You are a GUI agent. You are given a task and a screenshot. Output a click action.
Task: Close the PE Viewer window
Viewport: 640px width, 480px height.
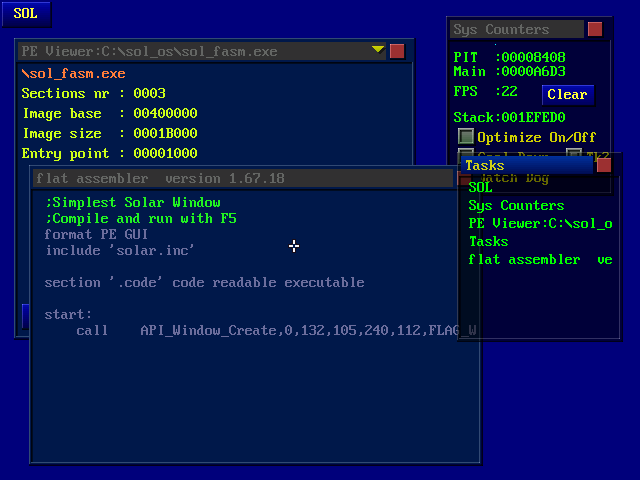coord(397,51)
